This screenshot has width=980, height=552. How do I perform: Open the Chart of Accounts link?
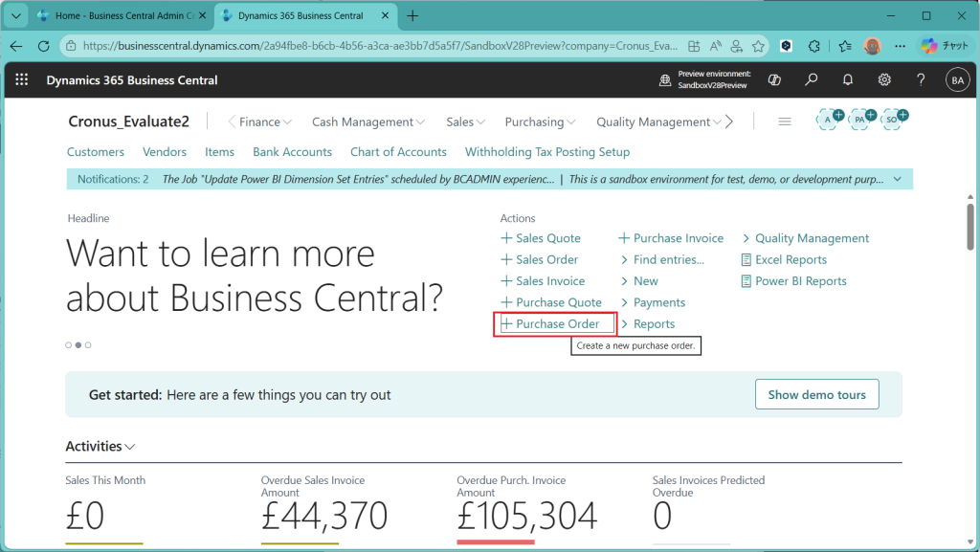(x=398, y=152)
